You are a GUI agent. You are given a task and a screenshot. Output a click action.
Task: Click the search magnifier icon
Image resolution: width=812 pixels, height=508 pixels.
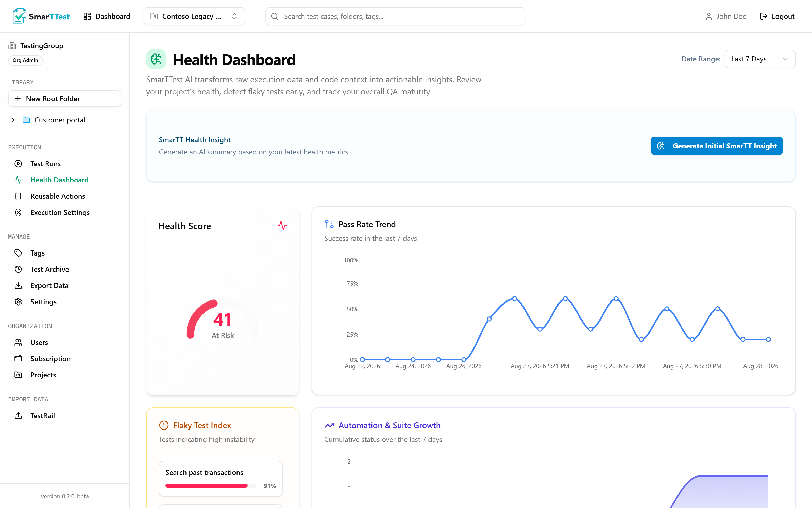(x=275, y=16)
